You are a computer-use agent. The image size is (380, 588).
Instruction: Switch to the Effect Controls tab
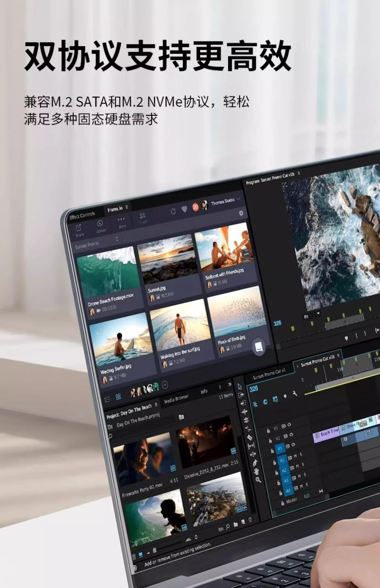click(82, 216)
